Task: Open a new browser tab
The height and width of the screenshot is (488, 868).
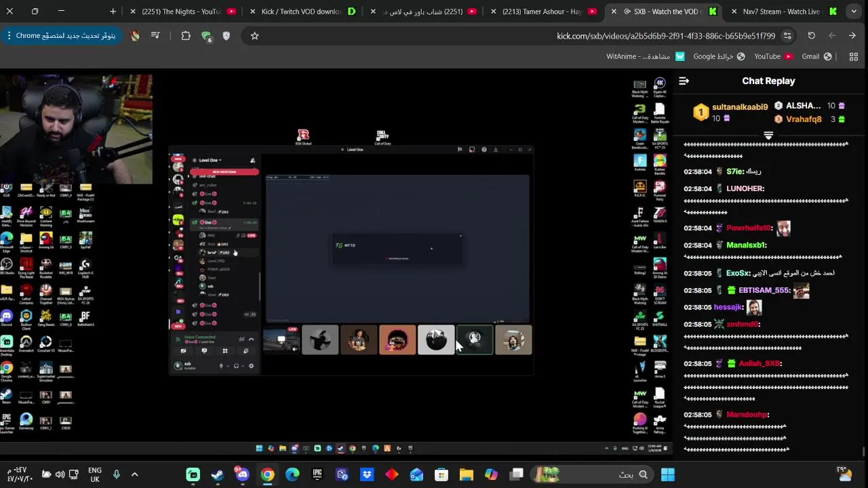Action: [x=113, y=12]
